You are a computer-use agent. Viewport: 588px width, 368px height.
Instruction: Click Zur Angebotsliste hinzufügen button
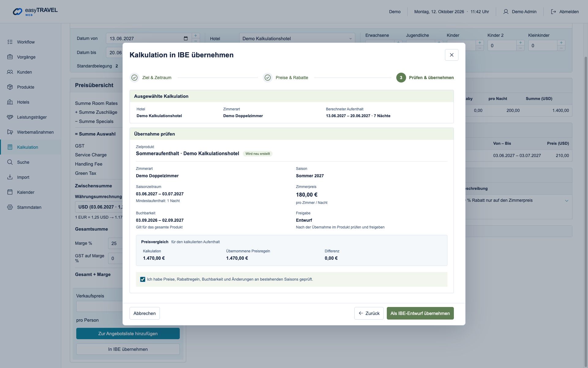[x=128, y=333]
